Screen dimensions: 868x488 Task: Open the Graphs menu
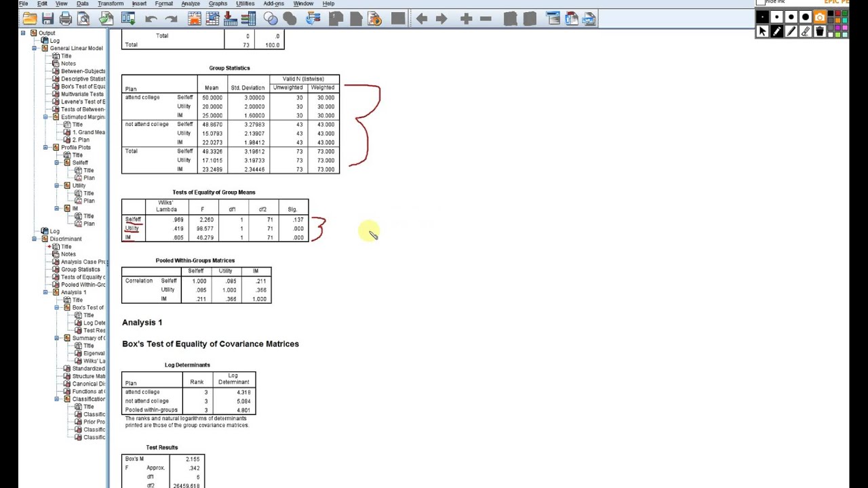tap(218, 3)
